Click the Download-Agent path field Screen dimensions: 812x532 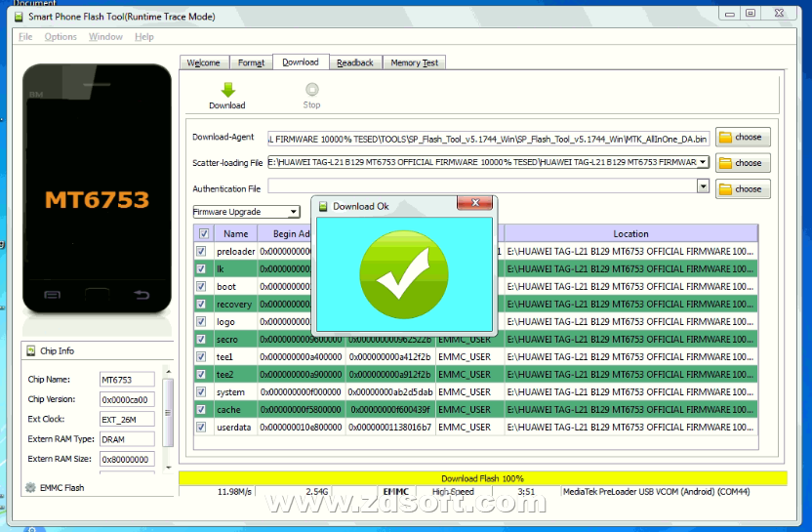[x=488, y=139]
